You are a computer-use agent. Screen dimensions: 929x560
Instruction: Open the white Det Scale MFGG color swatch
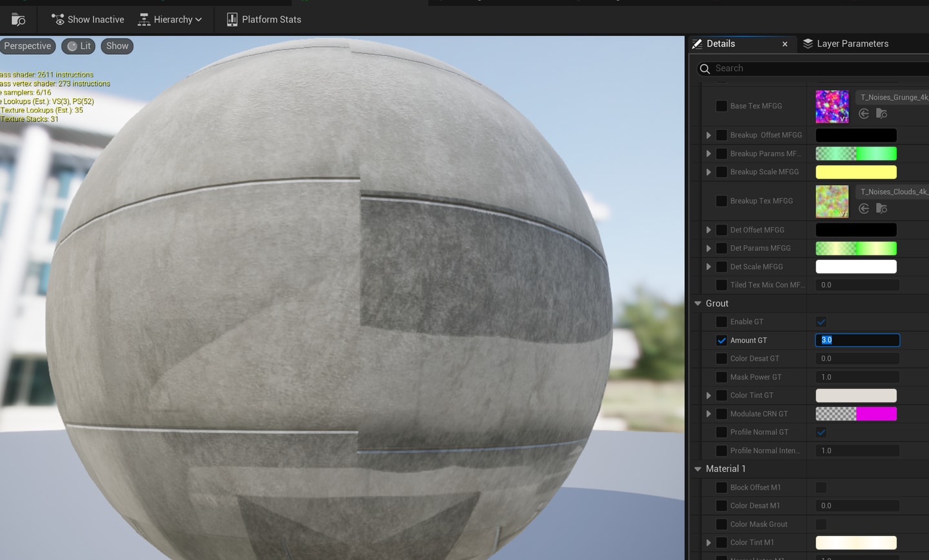tap(856, 266)
